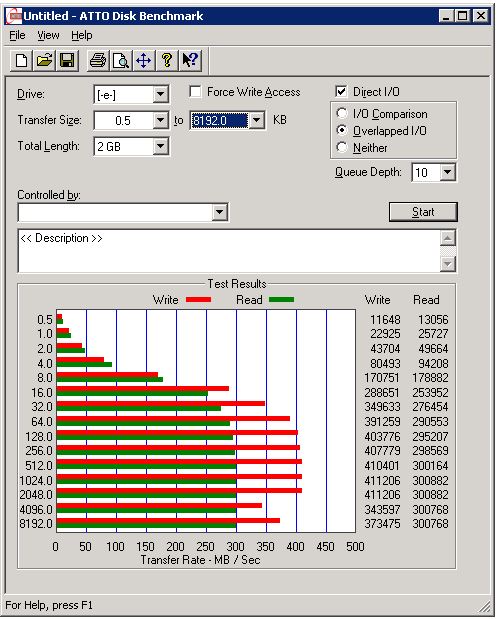Click the blue four-arrow move icon
The height and width of the screenshot is (619, 497).
(143, 61)
